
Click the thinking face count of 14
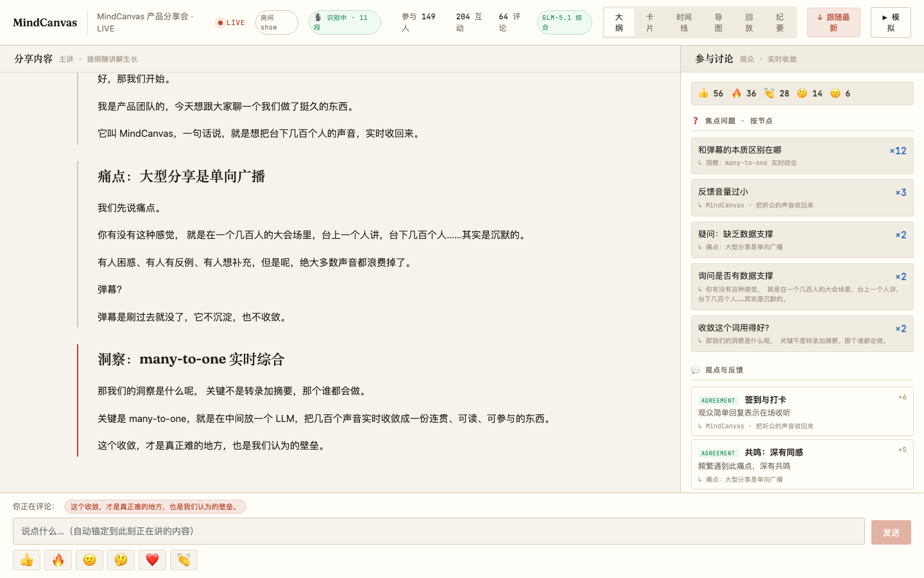click(810, 94)
